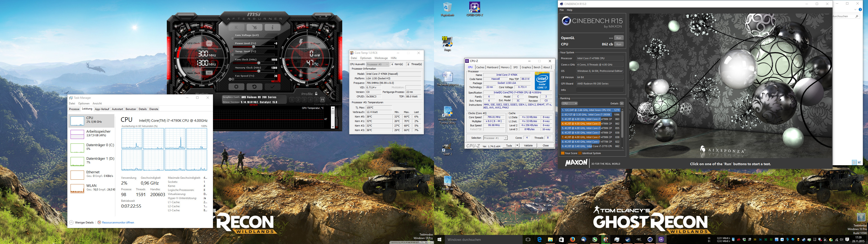This screenshot has height=244, width=868.
Task: Click Afterburner Startup button
Action: (202, 94)
